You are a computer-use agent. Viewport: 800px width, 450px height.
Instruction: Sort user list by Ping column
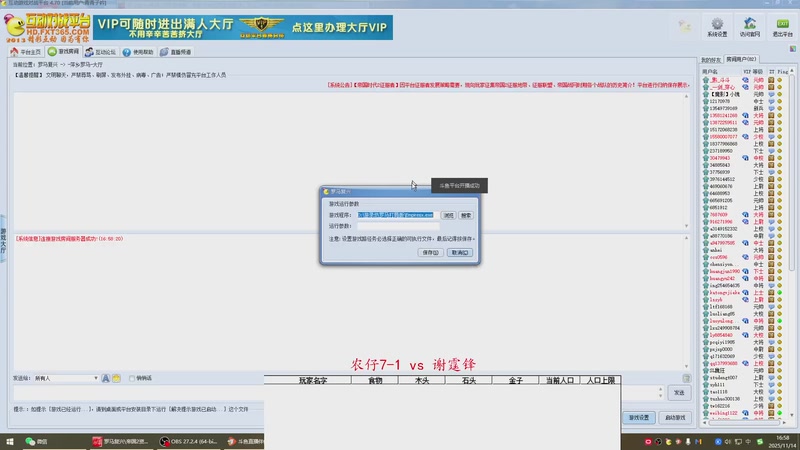coord(782,72)
